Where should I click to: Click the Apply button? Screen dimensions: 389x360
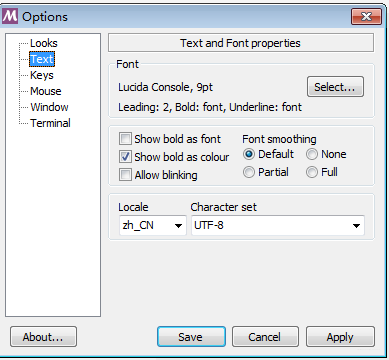(x=340, y=337)
